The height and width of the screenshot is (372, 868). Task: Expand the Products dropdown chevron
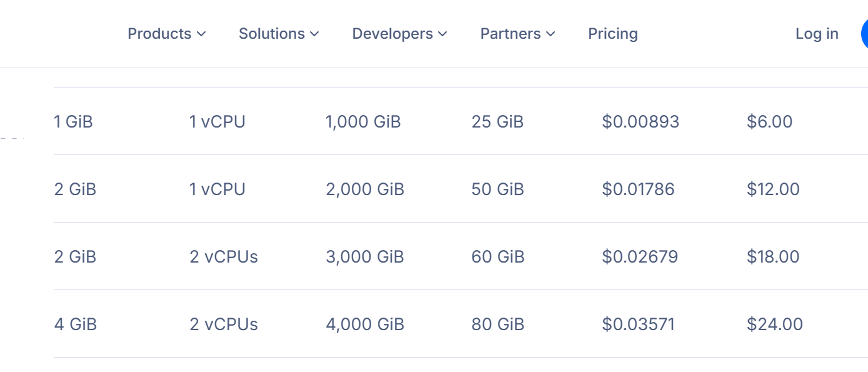201,34
